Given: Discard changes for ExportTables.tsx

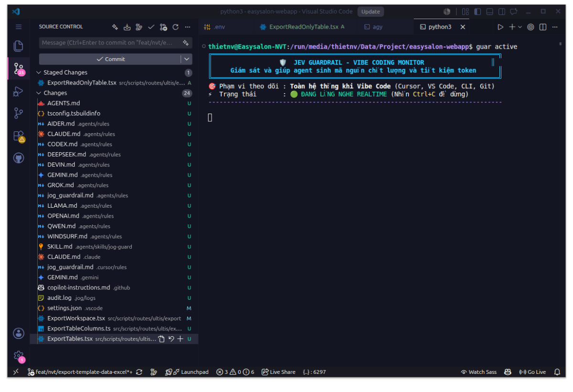Looking at the screenshot, I should pos(171,339).
